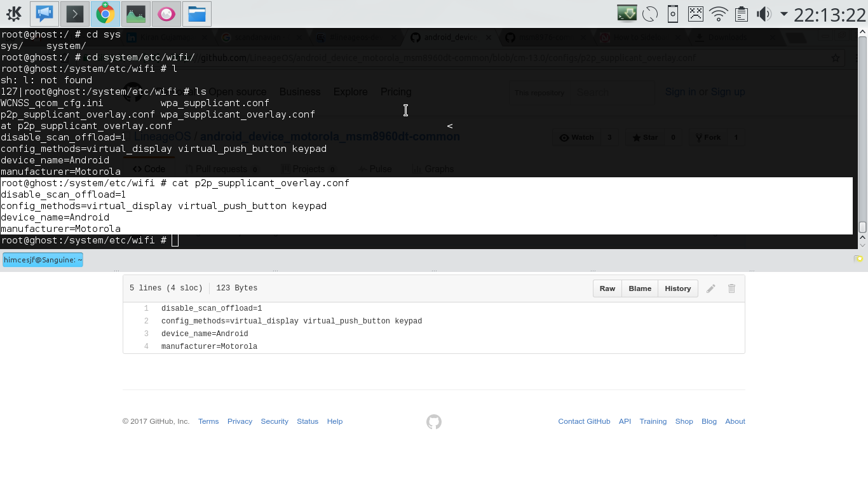This screenshot has width=868, height=488.
Task: Switch to Google Chrome in the panel
Action: [x=105, y=13]
